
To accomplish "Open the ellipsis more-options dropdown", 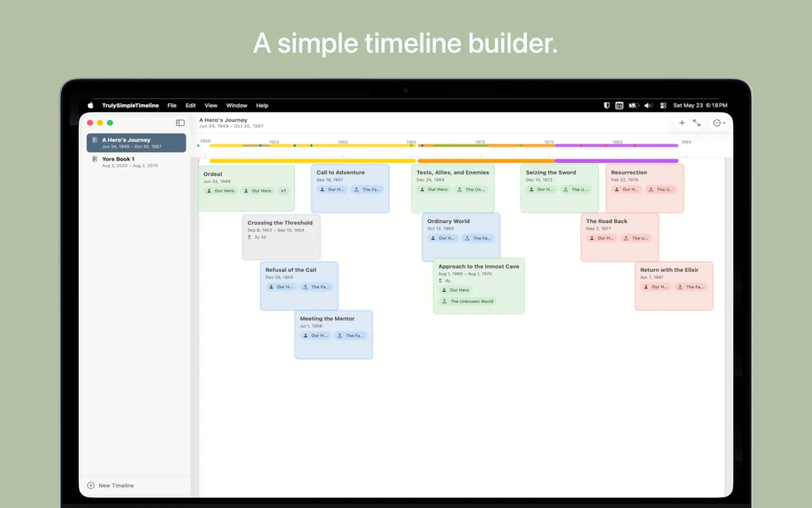I will tap(719, 123).
